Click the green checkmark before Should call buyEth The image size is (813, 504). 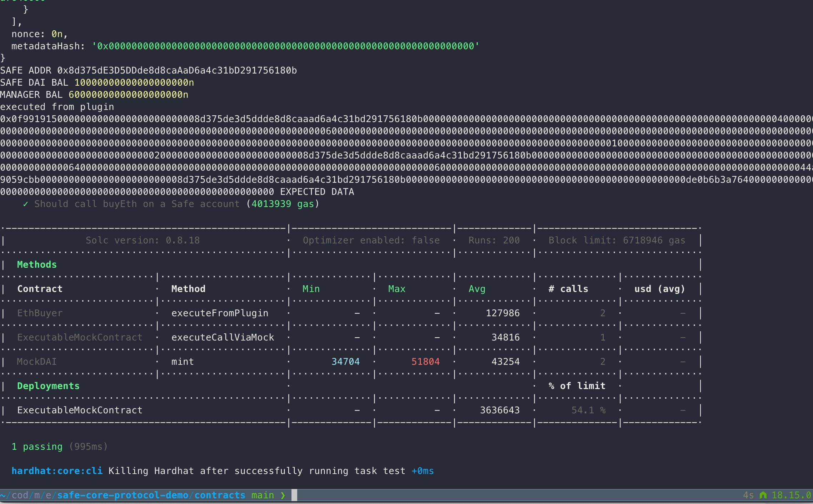[x=25, y=204]
